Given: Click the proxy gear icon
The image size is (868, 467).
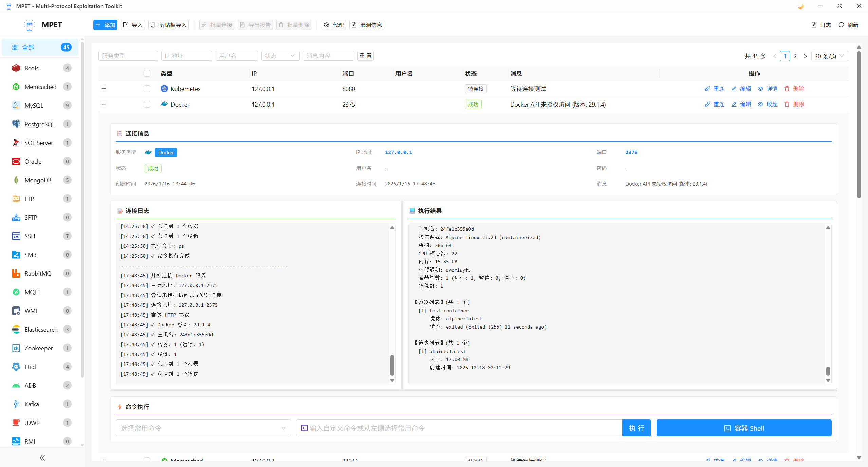Looking at the screenshot, I should click(x=327, y=25).
